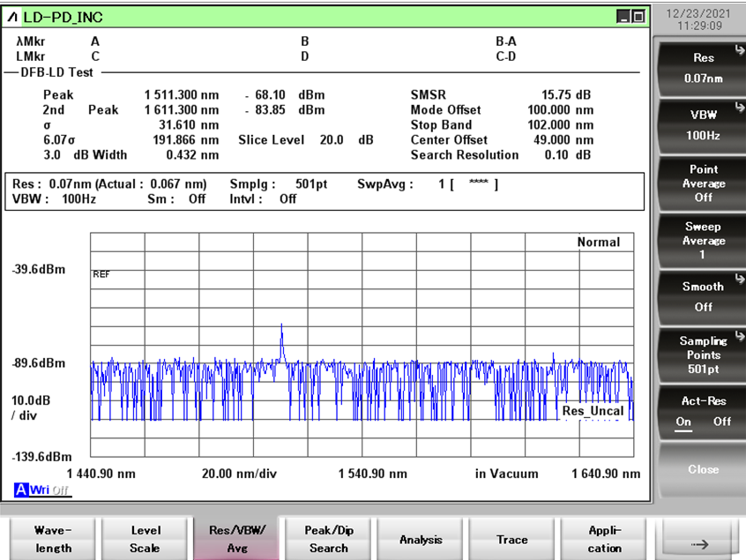Open the Trace menu

[512, 539]
